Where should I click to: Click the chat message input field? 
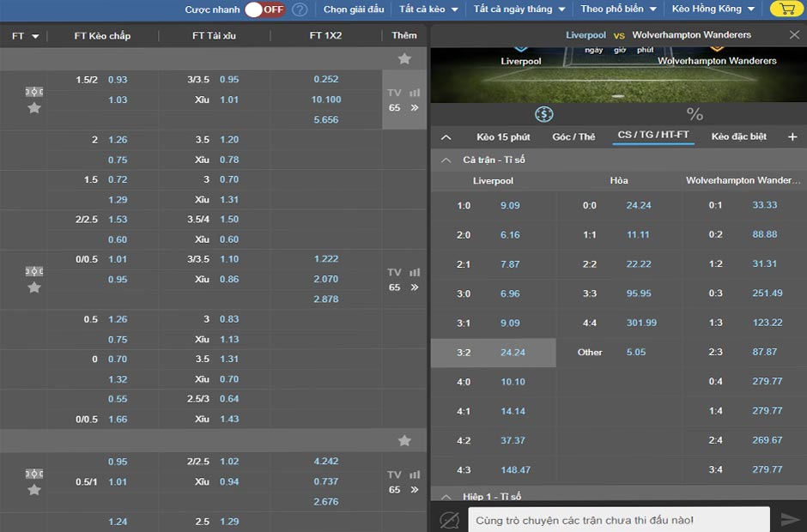click(x=619, y=520)
